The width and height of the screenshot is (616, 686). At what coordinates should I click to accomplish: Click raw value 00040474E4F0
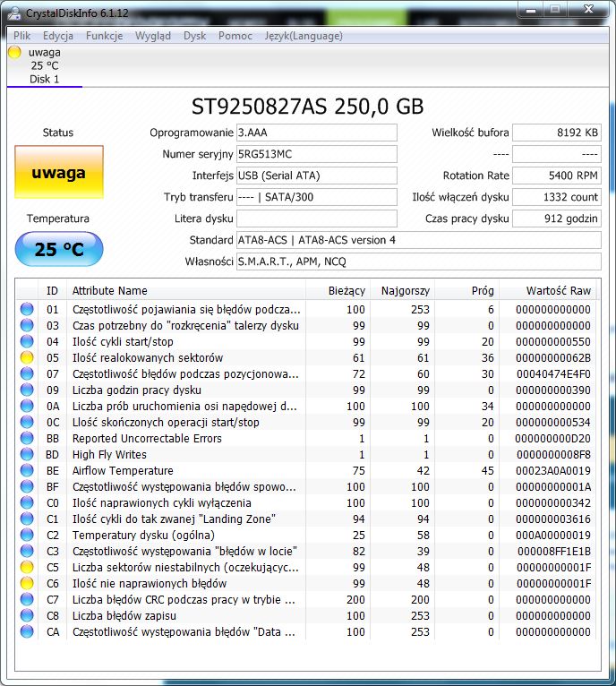pos(553,374)
